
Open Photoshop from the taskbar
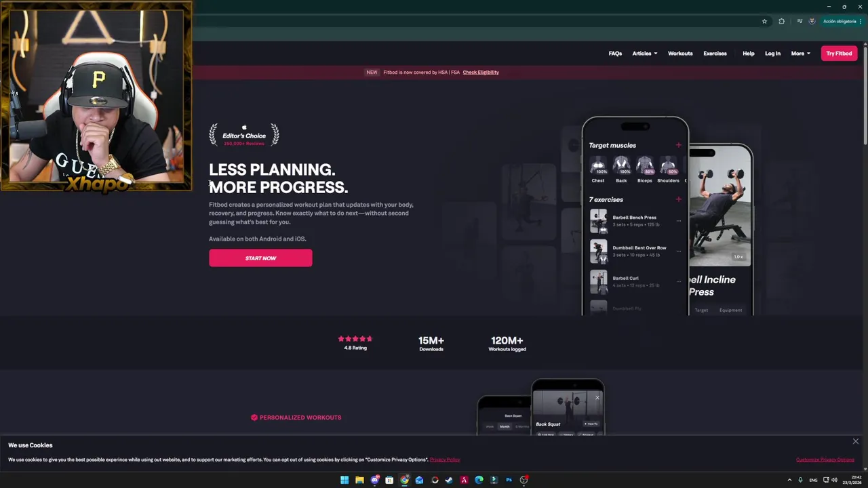pyautogui.click(x=509, y=480)
